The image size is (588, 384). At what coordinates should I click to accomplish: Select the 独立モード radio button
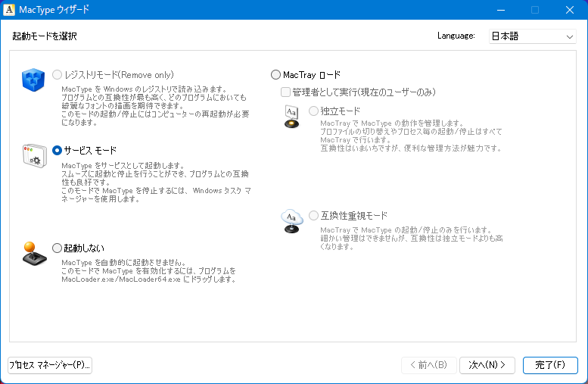(313, 111)
